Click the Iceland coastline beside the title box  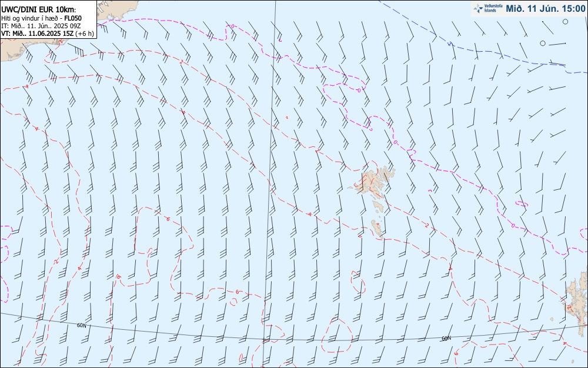118,11
